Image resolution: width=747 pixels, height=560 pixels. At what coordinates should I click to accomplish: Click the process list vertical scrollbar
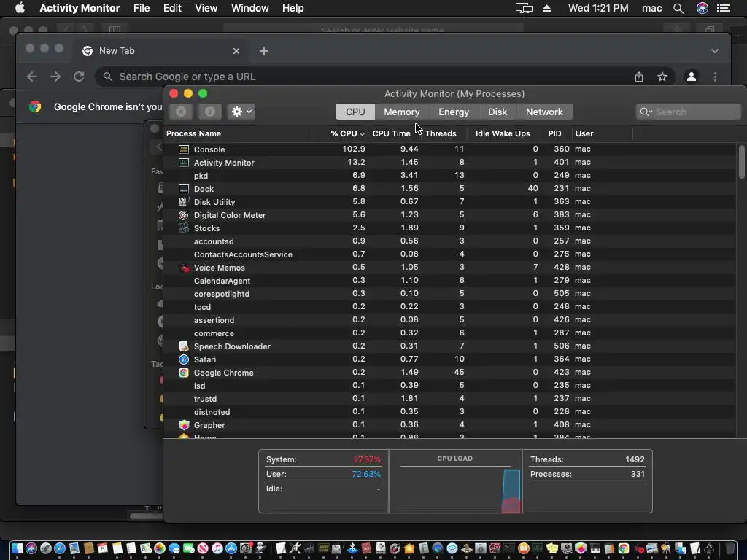point(741,162)
